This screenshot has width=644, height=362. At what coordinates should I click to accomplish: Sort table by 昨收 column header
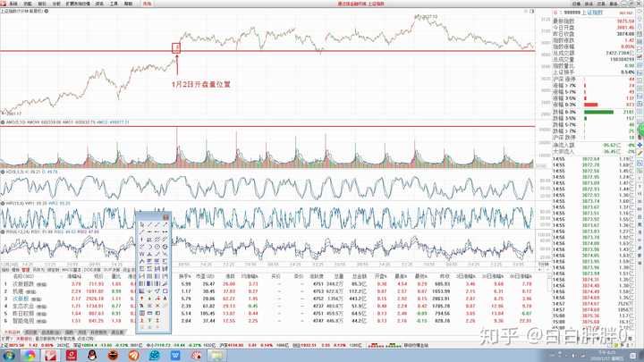click(x=445, y=276)
